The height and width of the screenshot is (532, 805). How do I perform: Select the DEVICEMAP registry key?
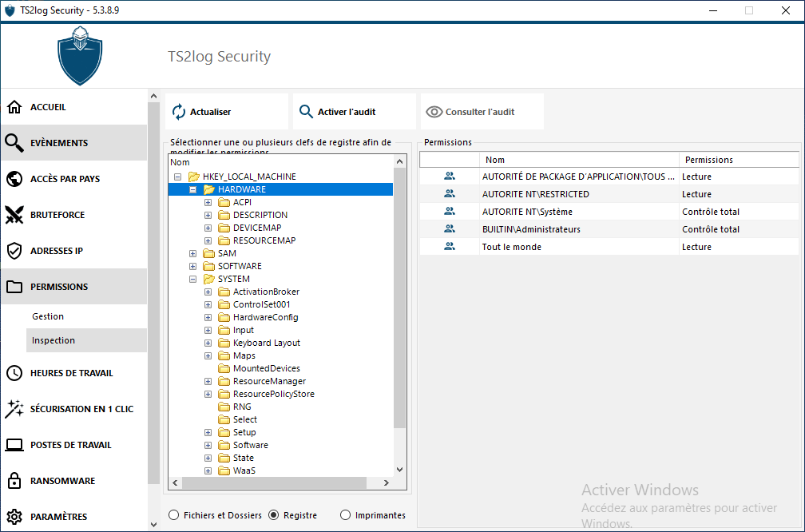pyautogui.click(x=257, y=228)
